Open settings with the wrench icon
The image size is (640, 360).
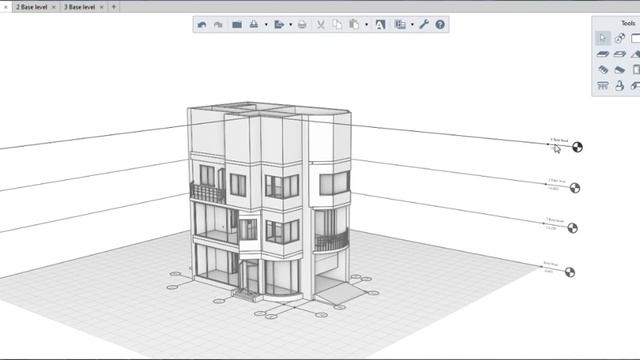pyautogui.click(x=424, y=24)
